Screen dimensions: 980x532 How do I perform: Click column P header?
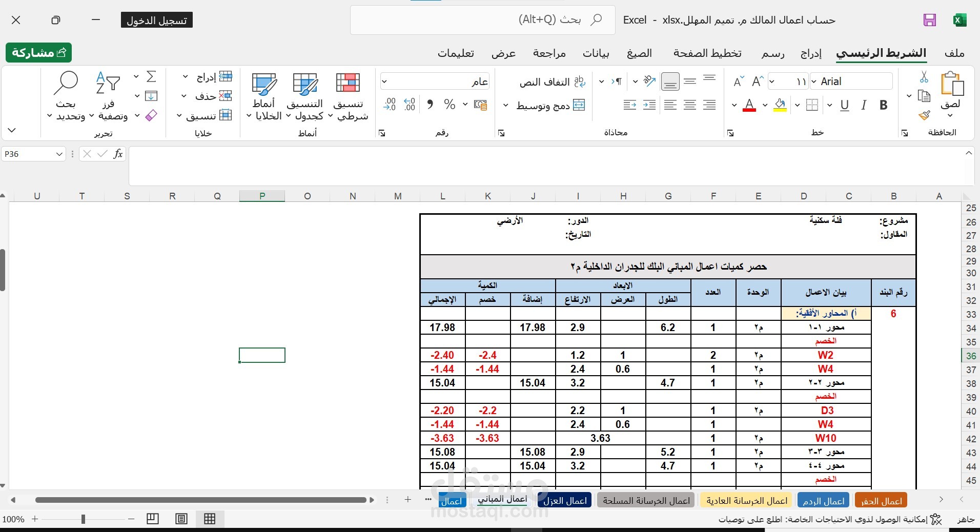click(262, 196)
